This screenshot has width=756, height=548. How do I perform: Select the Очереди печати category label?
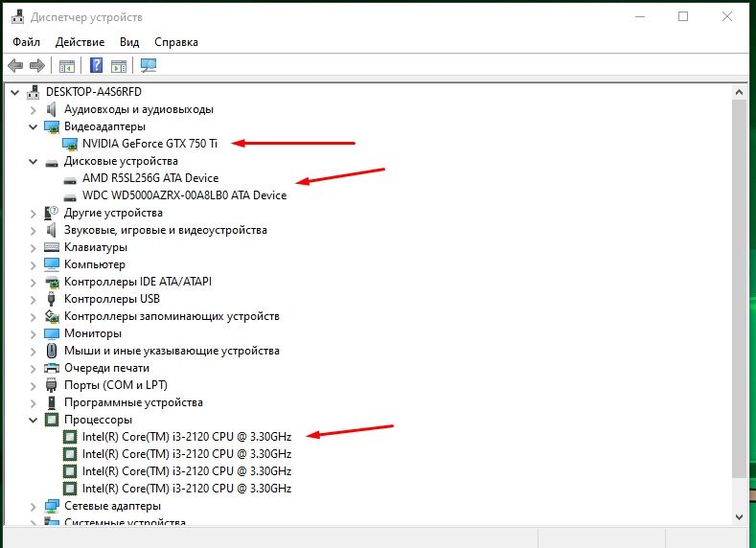point(106,368)
